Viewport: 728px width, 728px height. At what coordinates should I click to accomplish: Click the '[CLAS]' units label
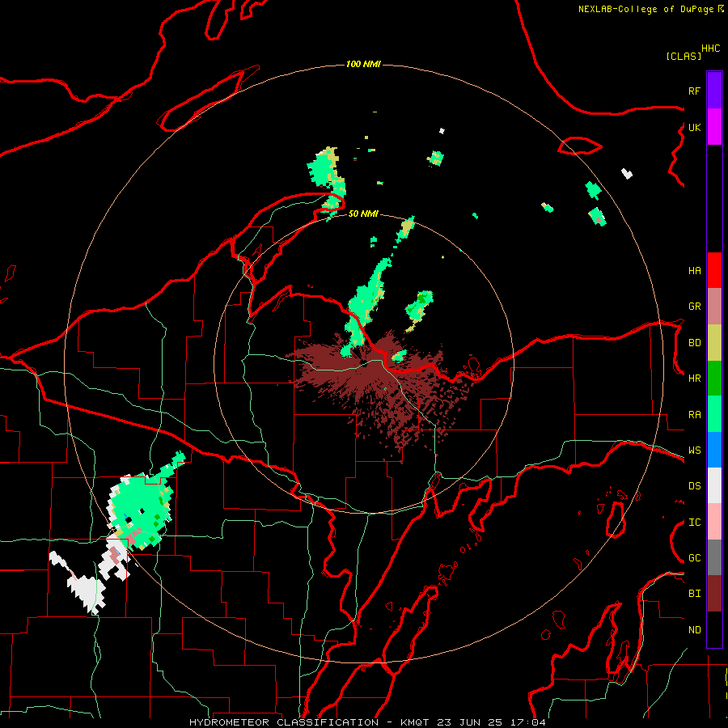(684, 56)
